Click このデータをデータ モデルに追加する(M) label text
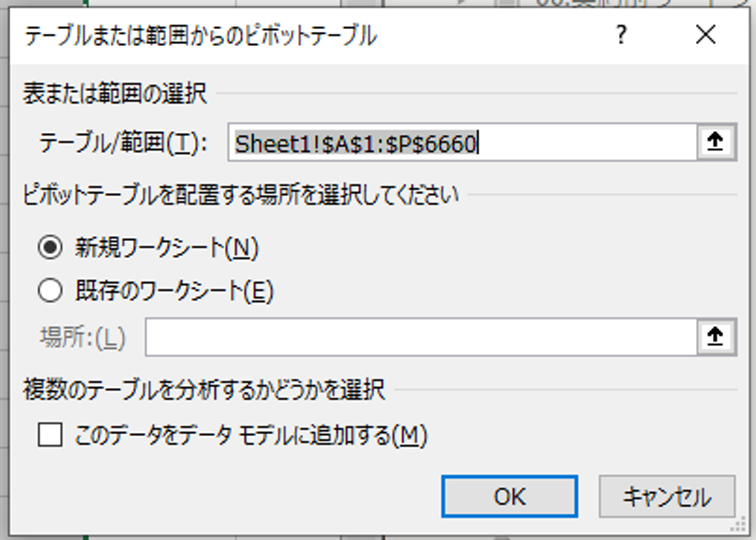 click(x=250, y=435)
